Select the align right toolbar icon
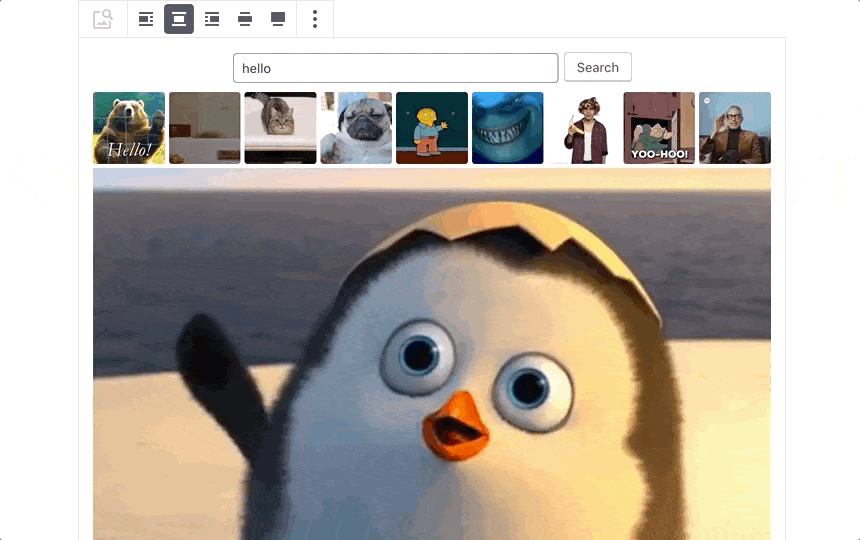 click(212, 19)
